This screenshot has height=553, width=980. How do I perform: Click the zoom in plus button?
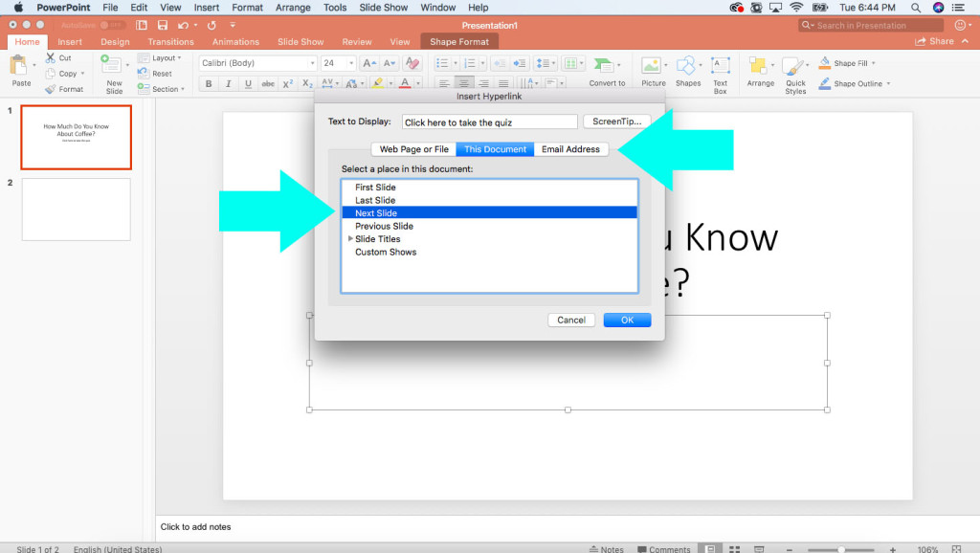pyautogui.click(x=893, y=549)
